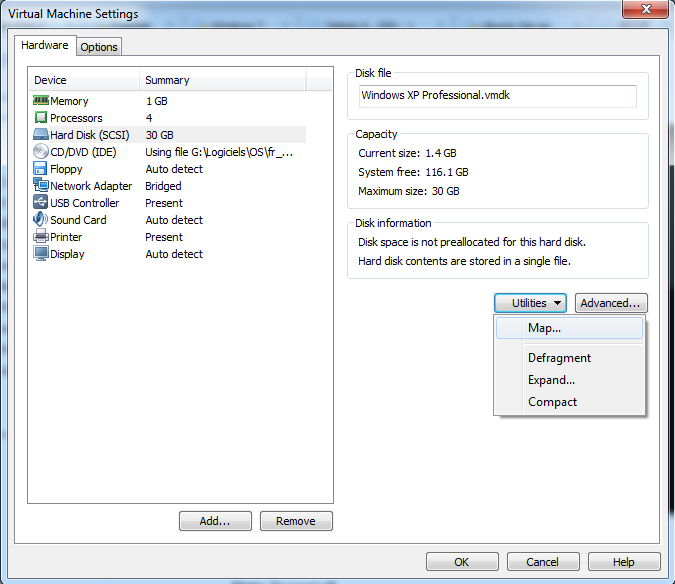Click the Device column header

[x=84, y=80]
